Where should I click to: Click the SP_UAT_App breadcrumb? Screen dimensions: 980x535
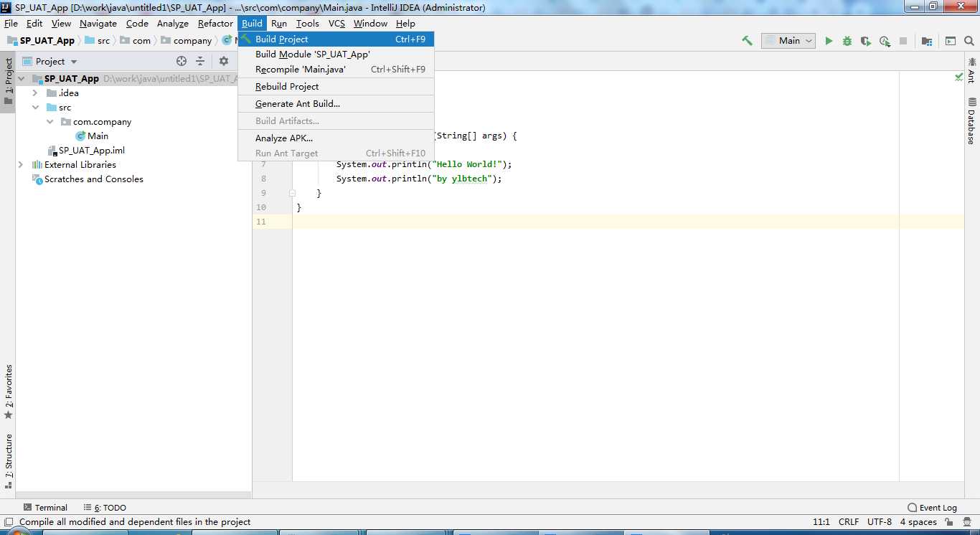pos(41,41)
